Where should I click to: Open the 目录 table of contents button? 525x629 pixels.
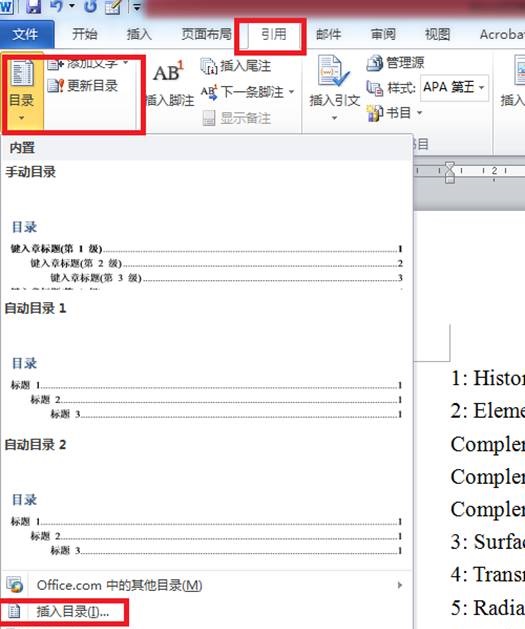click(22, 91)
